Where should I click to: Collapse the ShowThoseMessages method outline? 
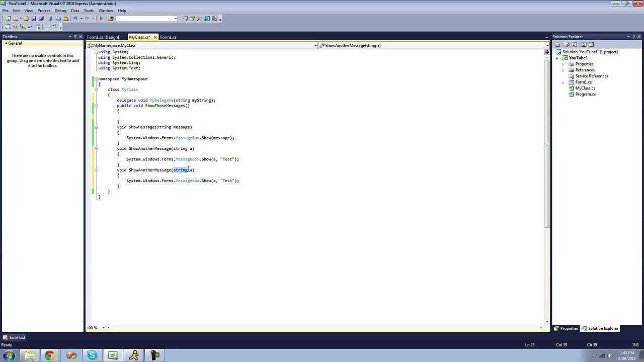click(96, 106)
